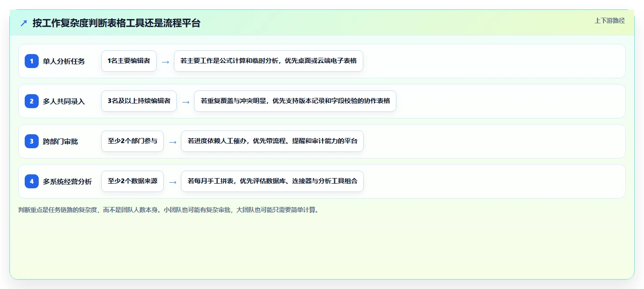Viewport: 644px width, 289px height.
Task: Click the recommendation about 数据库、连接器与分析工具组合
Action: (x=272, y=181)
